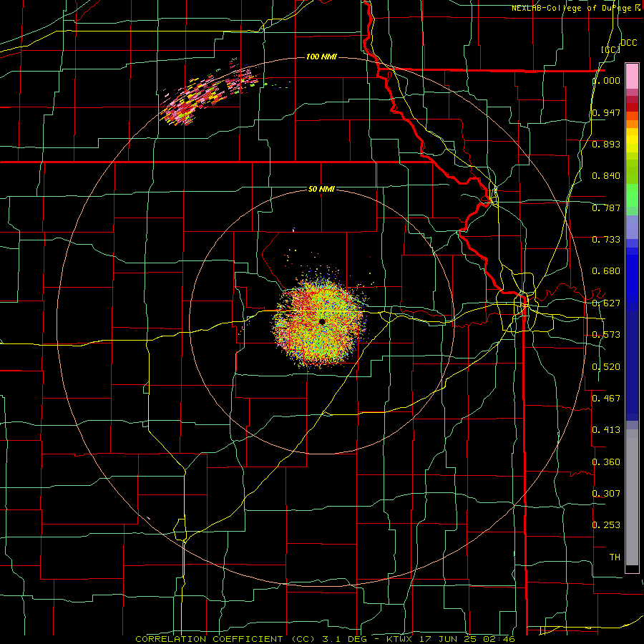
Task: Click the 0.413 legend value
Action: [606, 430]
